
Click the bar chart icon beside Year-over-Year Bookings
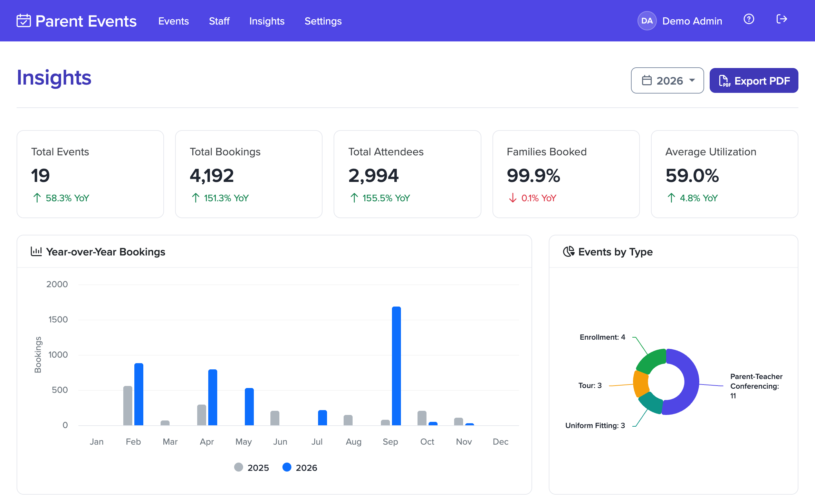point(36,251)
